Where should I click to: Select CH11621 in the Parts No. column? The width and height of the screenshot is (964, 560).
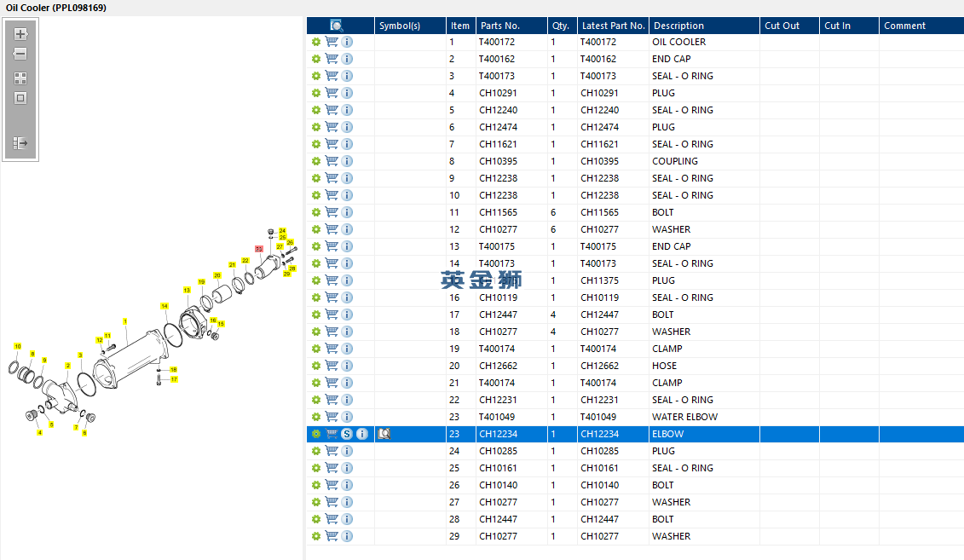point(498,144)
